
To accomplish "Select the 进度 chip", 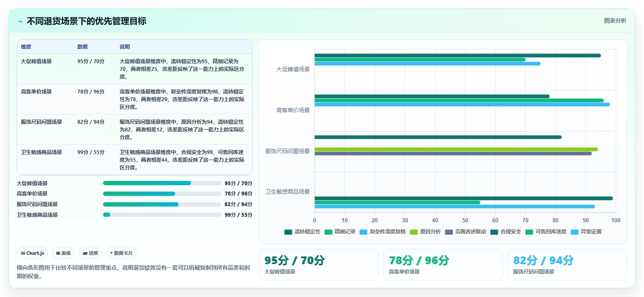I will (90, 253).
